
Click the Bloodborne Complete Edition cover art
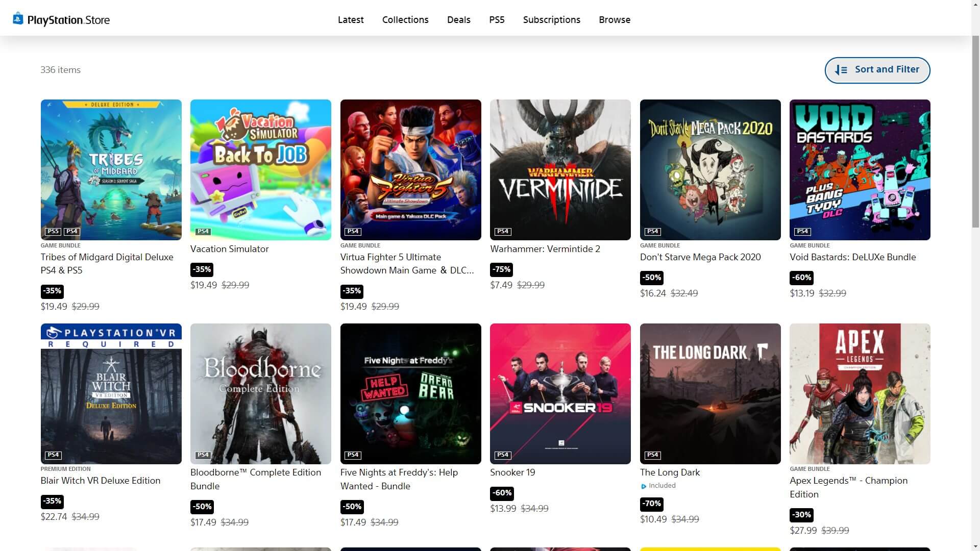pyautogui.click(x=260, y=393)
